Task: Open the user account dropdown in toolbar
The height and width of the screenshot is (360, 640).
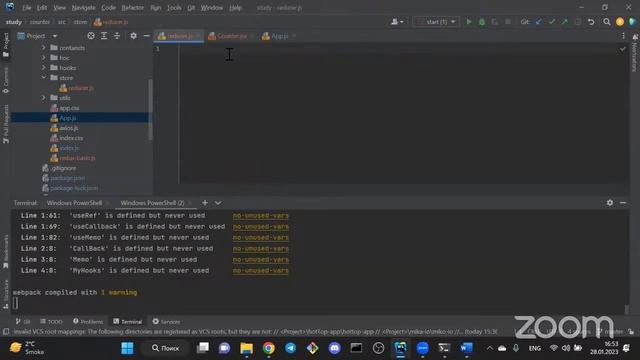Action: (397, 22)
